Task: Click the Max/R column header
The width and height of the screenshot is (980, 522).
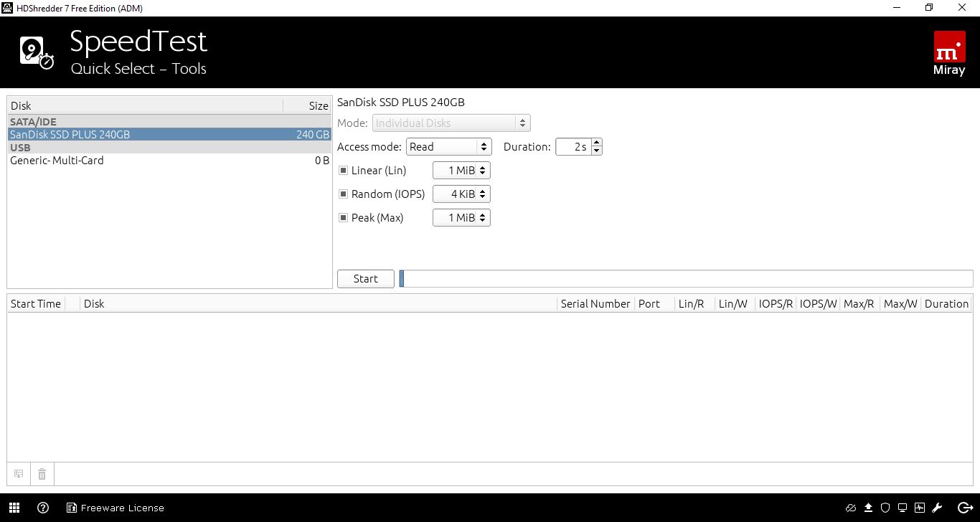Action: click(x=859, y=303)
